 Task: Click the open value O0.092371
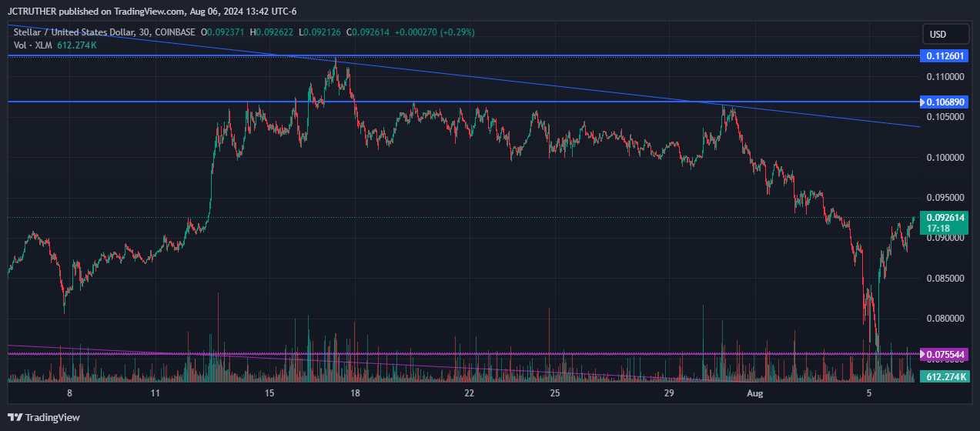coord(222,32)
